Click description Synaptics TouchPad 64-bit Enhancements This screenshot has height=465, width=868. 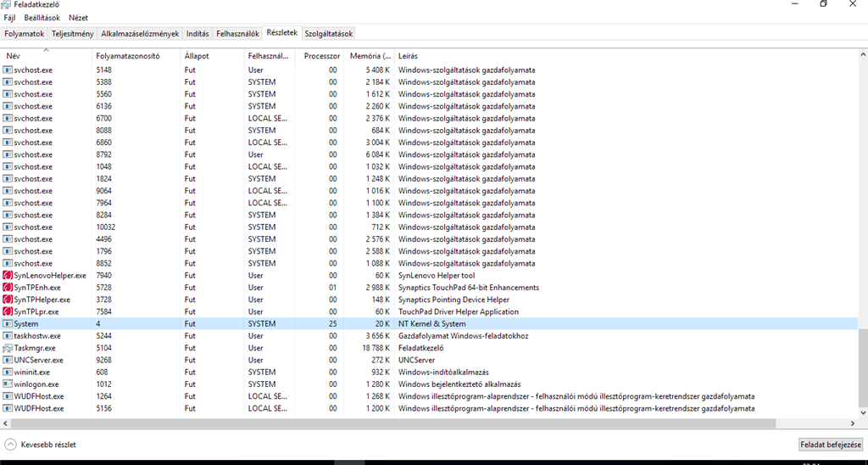coord(468,288)
